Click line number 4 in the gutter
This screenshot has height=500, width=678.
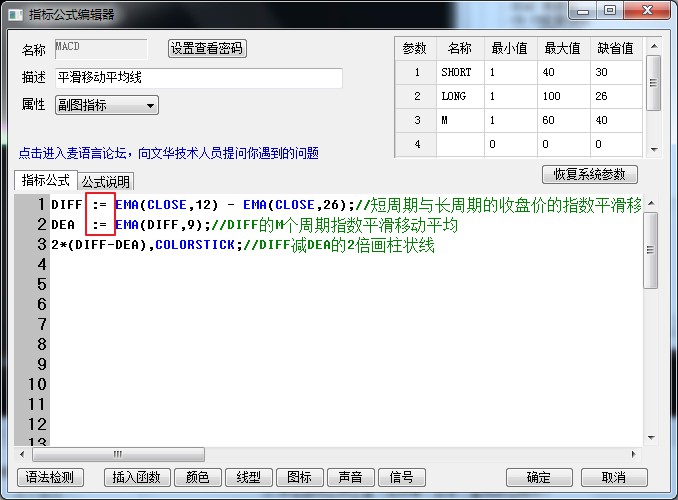[x=42, y=264]
